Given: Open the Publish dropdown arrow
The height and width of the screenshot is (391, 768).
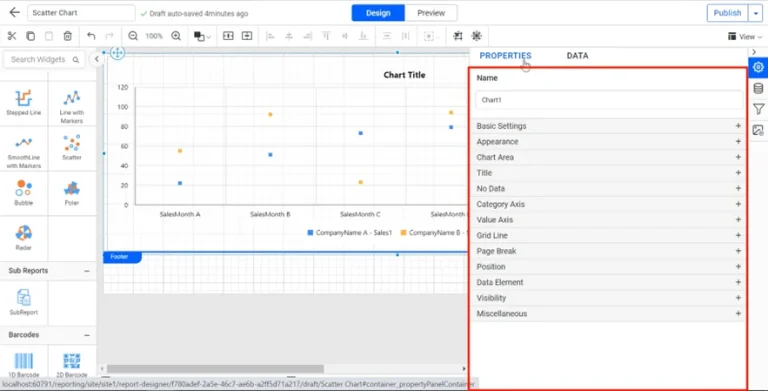Looking at the screenshot, I should (x=756, y=13).
